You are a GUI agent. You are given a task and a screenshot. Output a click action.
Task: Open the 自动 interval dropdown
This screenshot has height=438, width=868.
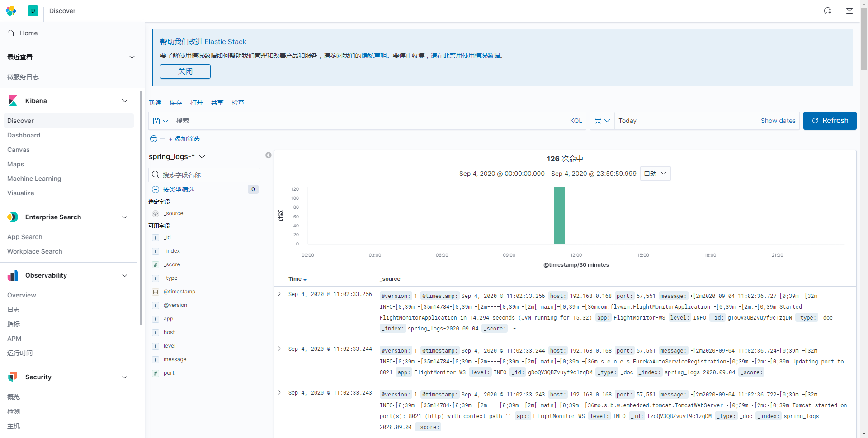coord(655,174)
